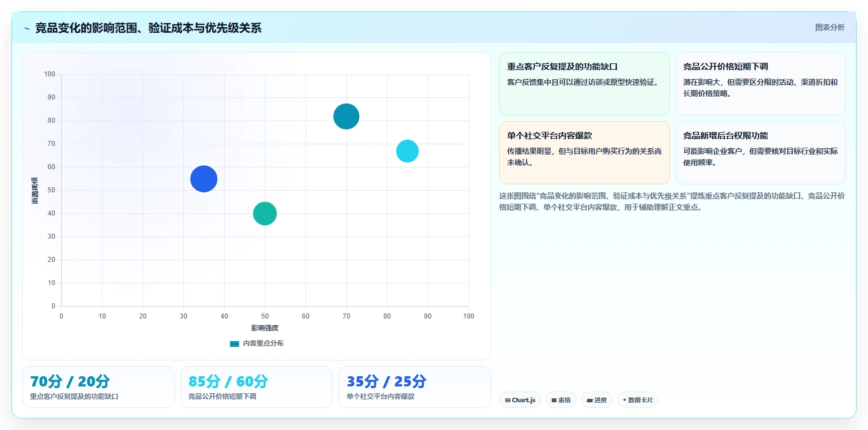Screen dimensions: 868x430
Task: Open the 重点客户反复提及的功能缺口 card
Action: 585,84
